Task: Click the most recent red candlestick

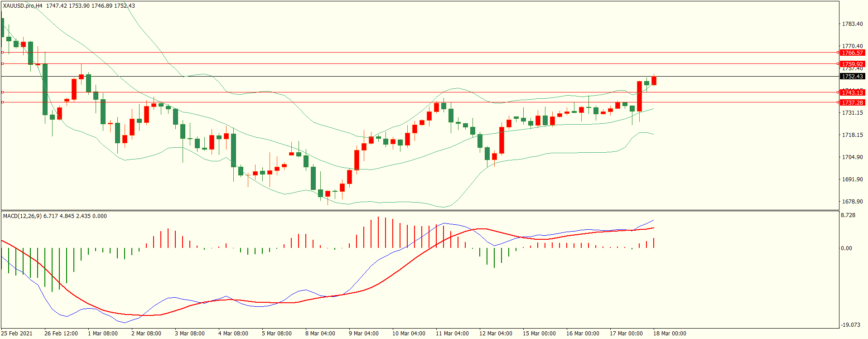Action: pyautogui.click(x=654, y=81)
